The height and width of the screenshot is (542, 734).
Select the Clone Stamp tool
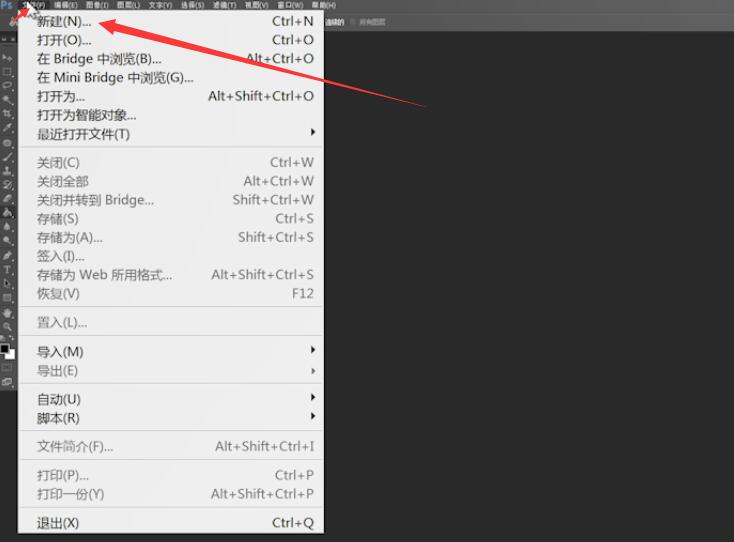pos(7,171)
